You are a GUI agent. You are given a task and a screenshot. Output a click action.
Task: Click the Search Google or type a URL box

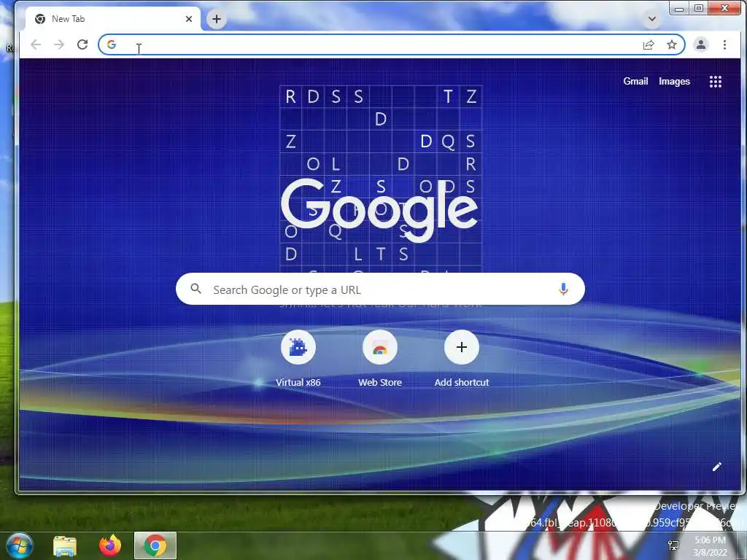pyautogui.click(x=380, y=289)
